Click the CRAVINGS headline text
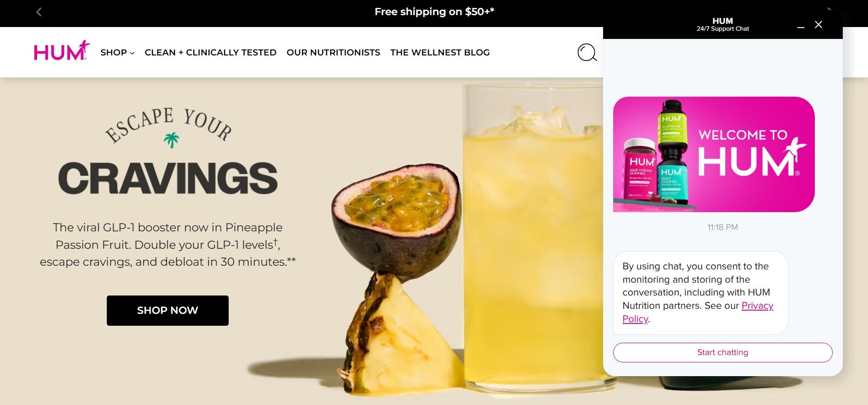 point(168,178)
